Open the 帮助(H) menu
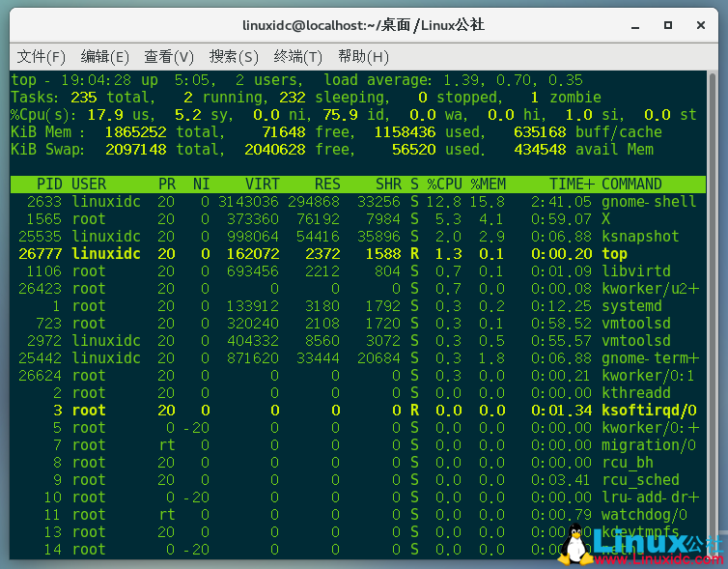 point(363,57)
